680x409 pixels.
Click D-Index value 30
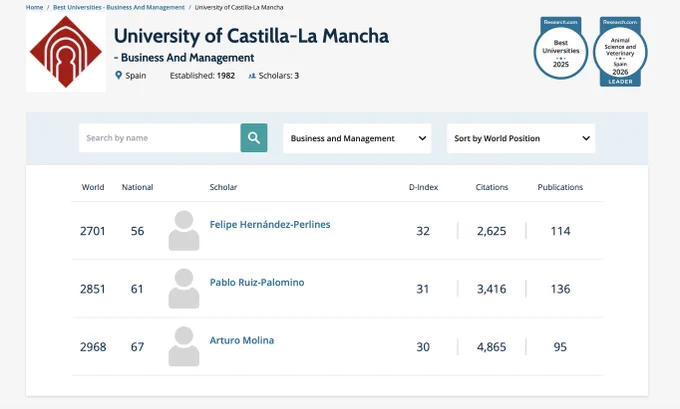423,347
